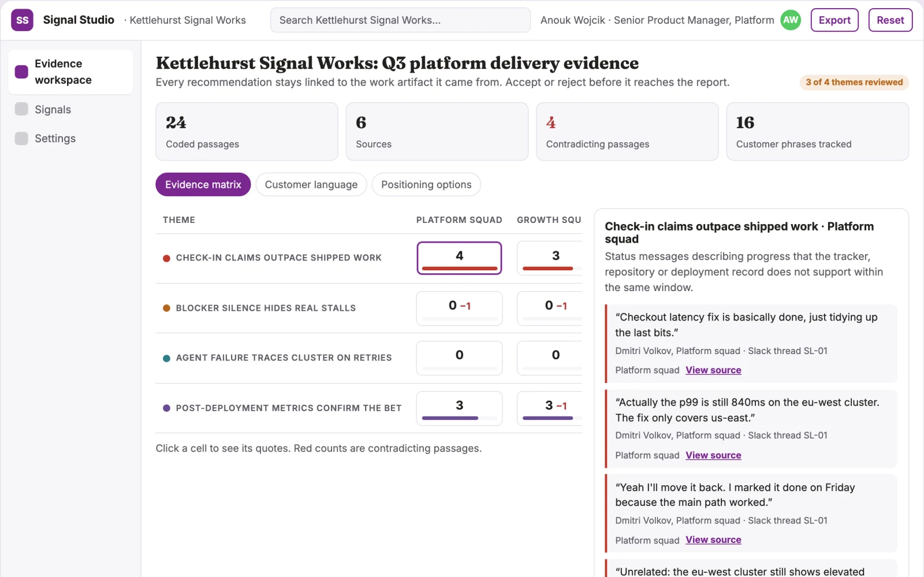Select Growth squad cell for Post-deployment metrics theme

550,408
